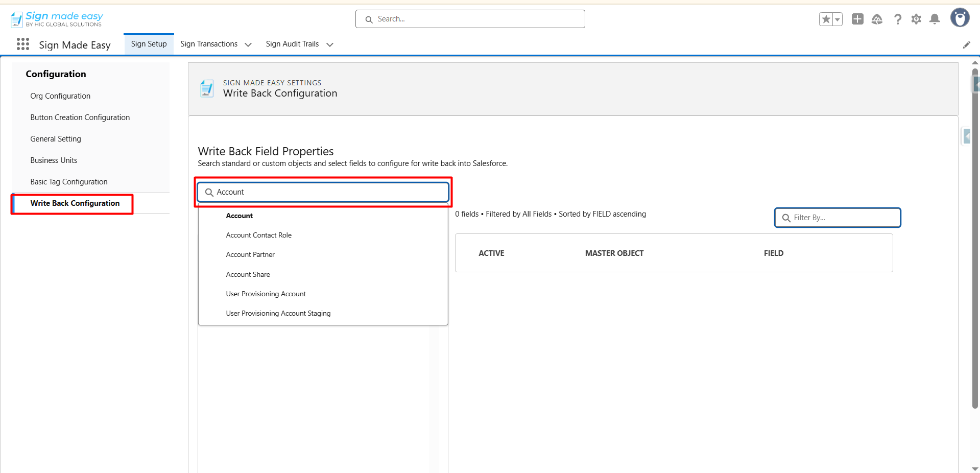The width and height of the screenshot is (980, 473).
Task: Open the Trailhead guidance icon
Action: pyautogui.click(x=877, y=19)
